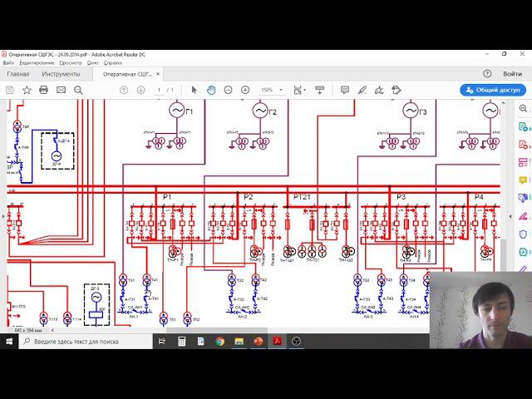
Task: Choose the selection arrow tool
Action: pos(194,90)
